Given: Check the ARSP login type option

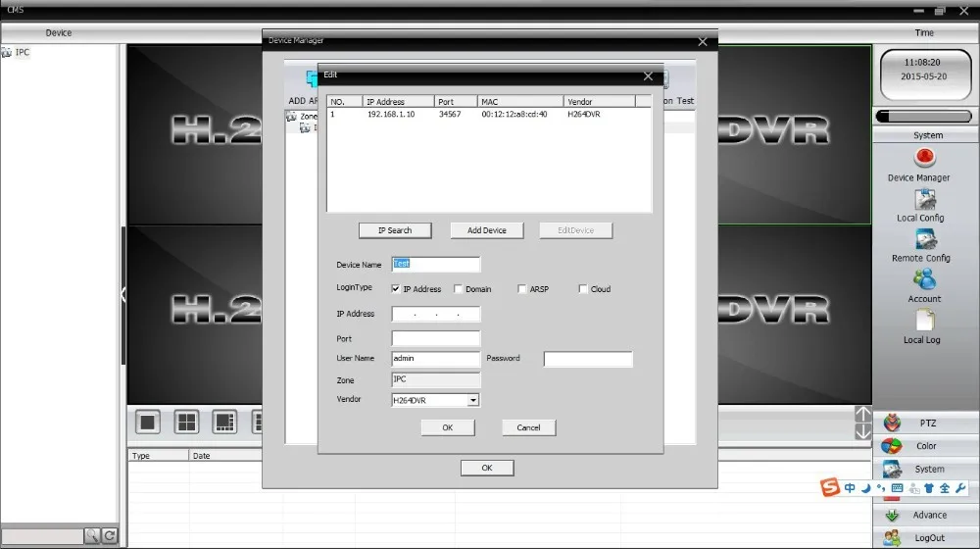Looking at the screenshot, I should tap(522, 289).
